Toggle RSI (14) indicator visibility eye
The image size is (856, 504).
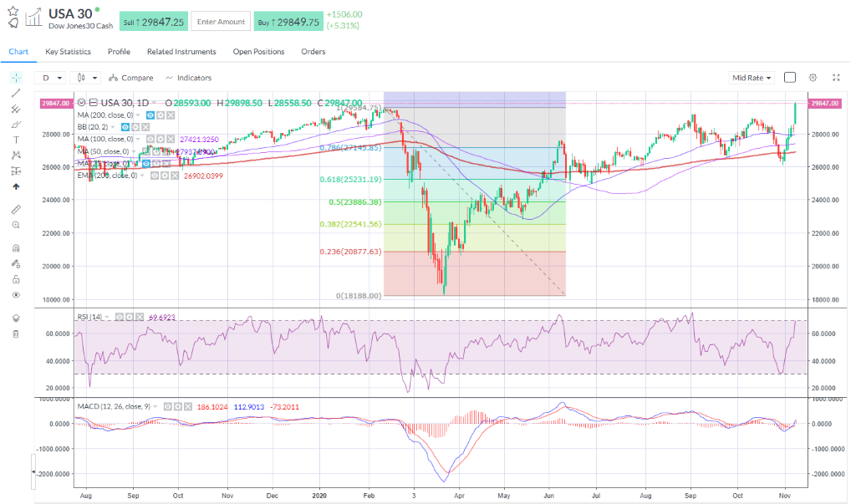pyautogui.click(x=120, y=317)
